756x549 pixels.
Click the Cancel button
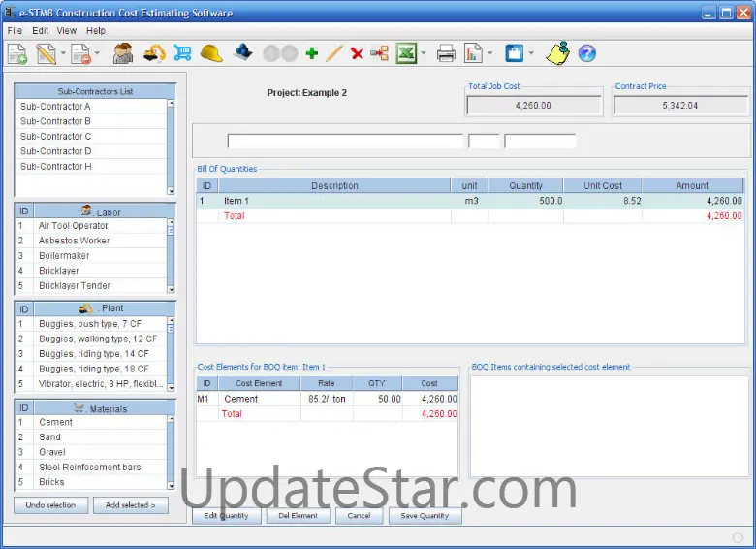pos(359,516)
